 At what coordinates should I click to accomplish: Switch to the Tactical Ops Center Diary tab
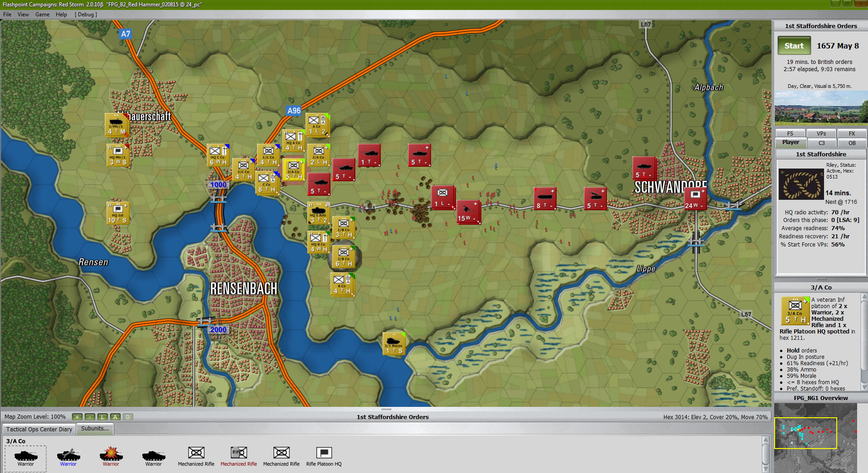point(39,429)
